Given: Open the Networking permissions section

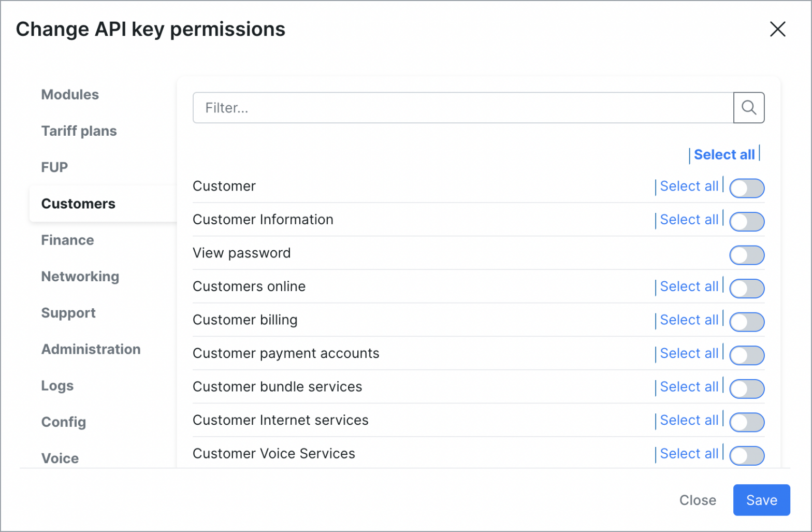Looking at the screenshot, I should tap(80, 276).
